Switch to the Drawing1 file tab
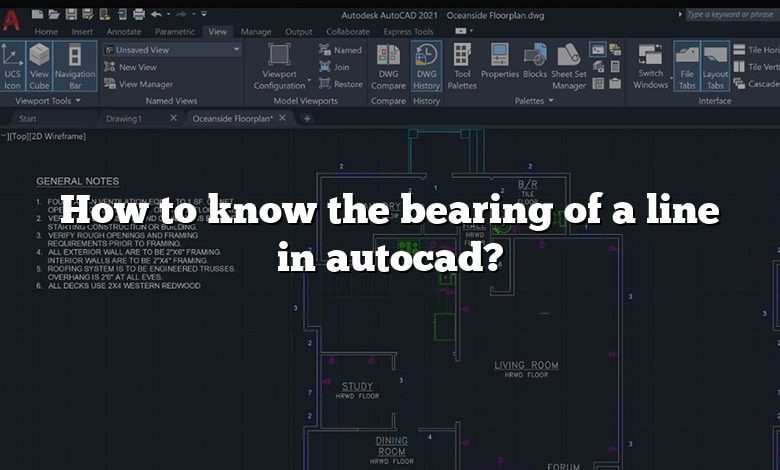 (x=124, y=118)
